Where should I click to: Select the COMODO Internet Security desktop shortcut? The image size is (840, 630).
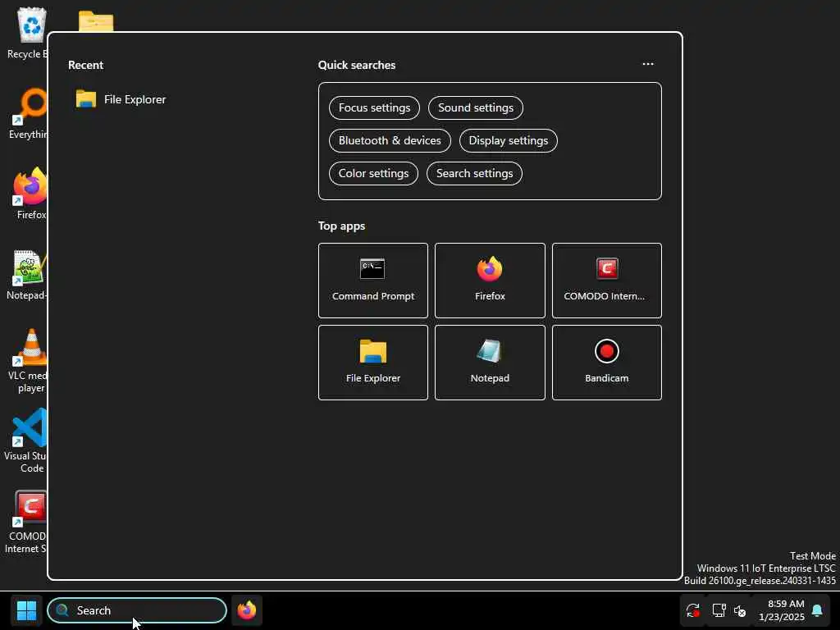25,522
